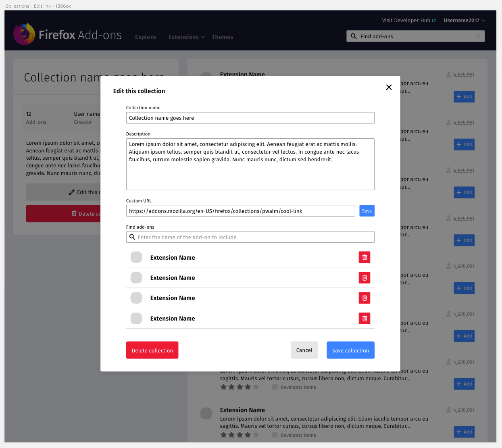Screen dimensions: 502x448
Task: Click the Save collection button
Action: click(350, 350)
